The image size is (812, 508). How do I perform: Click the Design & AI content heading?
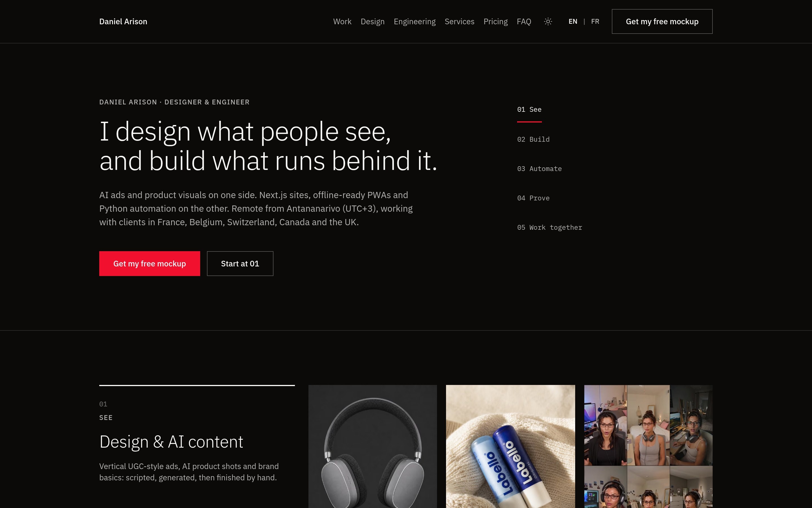click(x=171, y=442)
